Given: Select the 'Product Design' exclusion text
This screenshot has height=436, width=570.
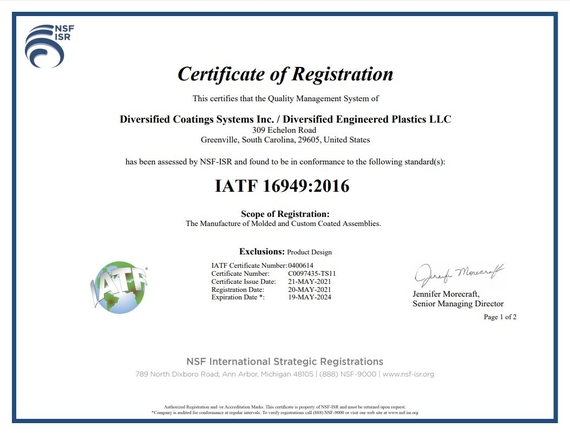Looking at the screenshot, I should [309, 252].
